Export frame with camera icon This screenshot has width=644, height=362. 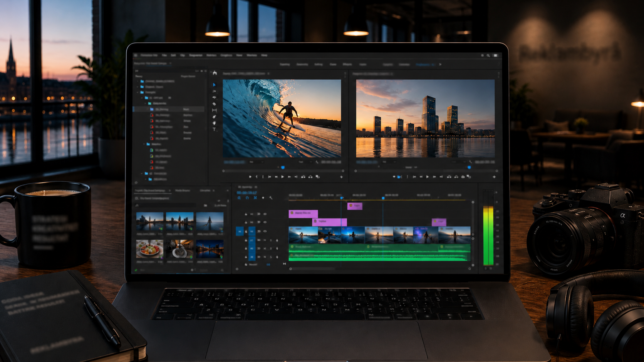pos(463,177)
